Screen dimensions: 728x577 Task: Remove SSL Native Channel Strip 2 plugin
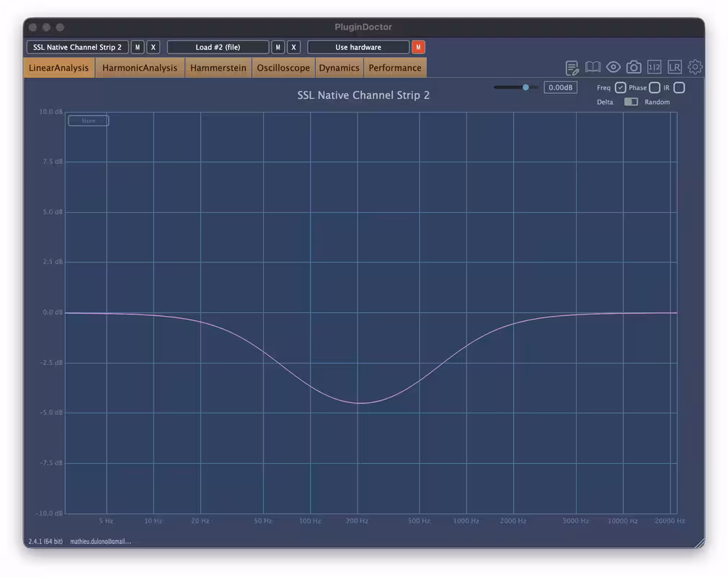[x=154, y=48]
